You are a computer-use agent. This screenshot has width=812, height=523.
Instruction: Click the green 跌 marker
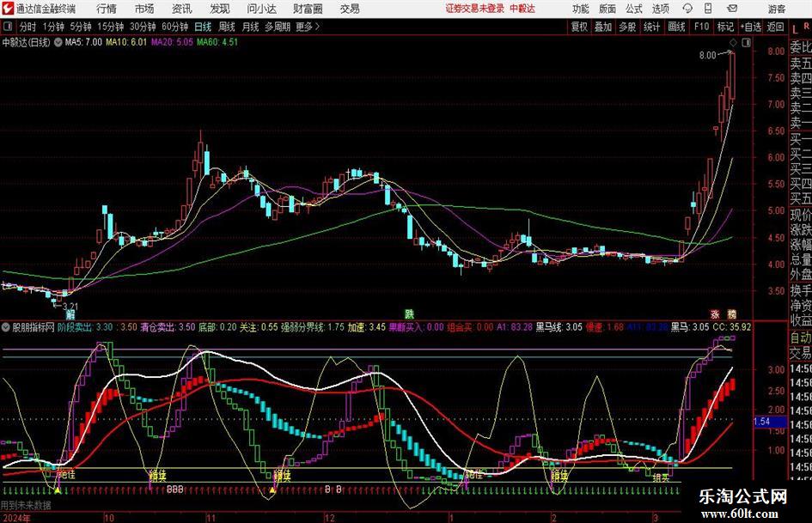pyautogui.click(x=409, y=313)
